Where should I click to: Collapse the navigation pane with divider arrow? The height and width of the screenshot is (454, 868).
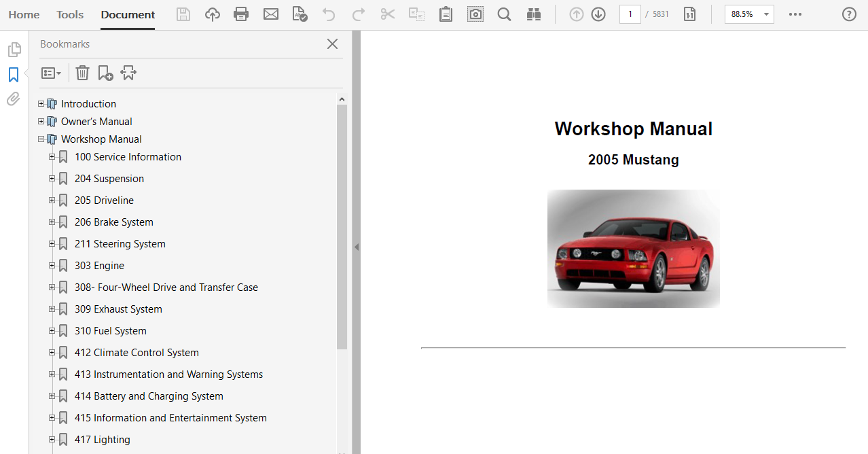tap(356, 247)
